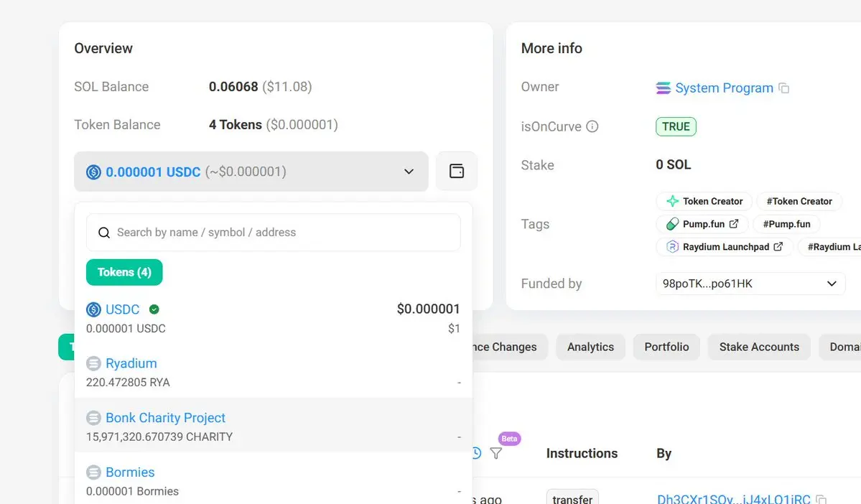Viewport: 861px width, 504px height.
Task: Expand the 0.000001 USDC token dropdown
Action: click(x=251, y=172)
